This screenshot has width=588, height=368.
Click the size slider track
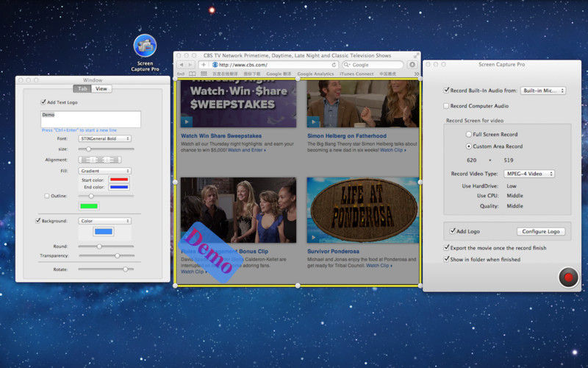(x=106, y=149)
